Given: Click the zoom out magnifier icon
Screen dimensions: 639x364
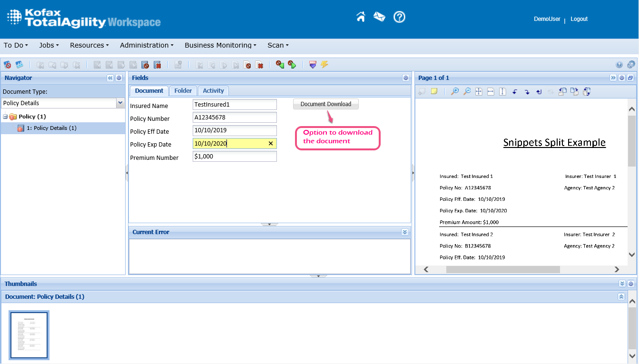Looking at the screenshot, I should (x=467, y=91).
